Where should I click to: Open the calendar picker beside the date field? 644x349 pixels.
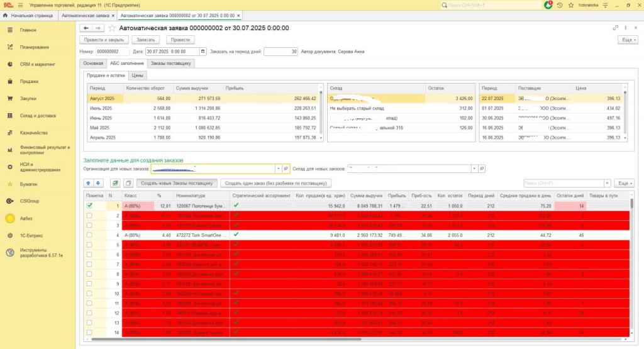coord(203,52)
